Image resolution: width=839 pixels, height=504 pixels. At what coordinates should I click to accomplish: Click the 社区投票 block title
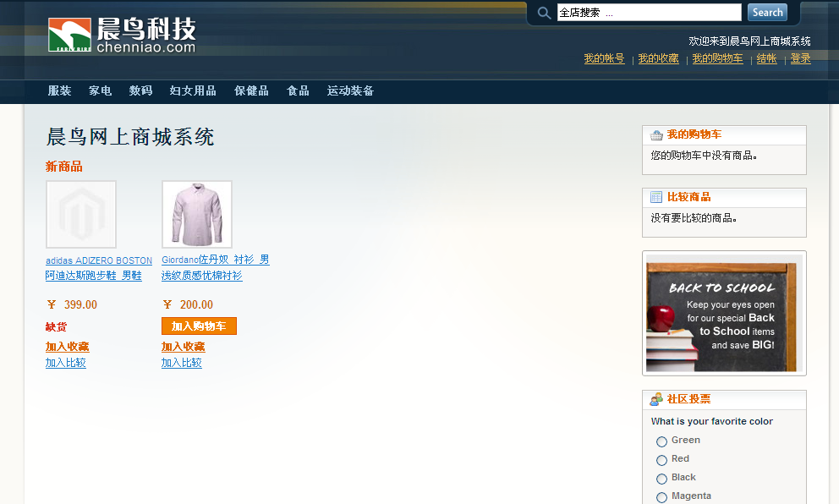click(x=688, y=399)
